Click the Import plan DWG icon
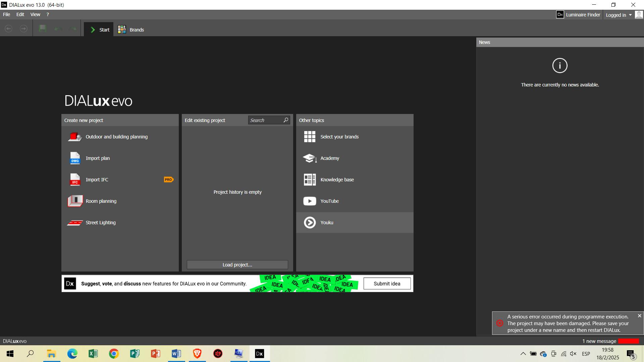 click(x=75, y=158)
